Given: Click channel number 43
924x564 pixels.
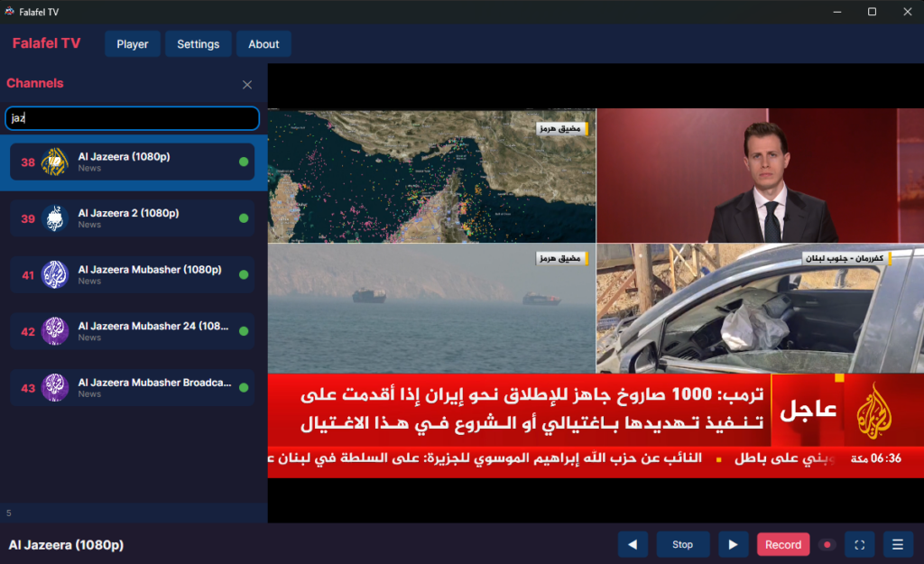Looking at the screenshot, I should click(28, 389).
